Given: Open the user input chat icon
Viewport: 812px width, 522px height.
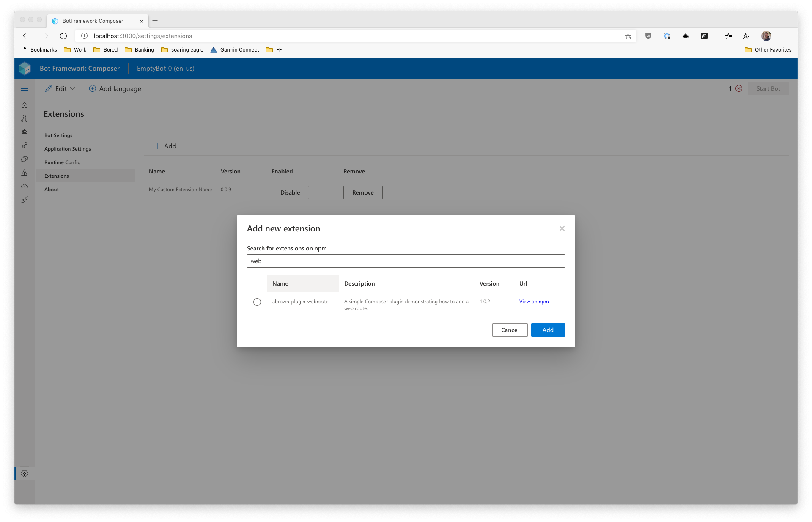Looking at the screenshot, I should click(x=25, y=159).
